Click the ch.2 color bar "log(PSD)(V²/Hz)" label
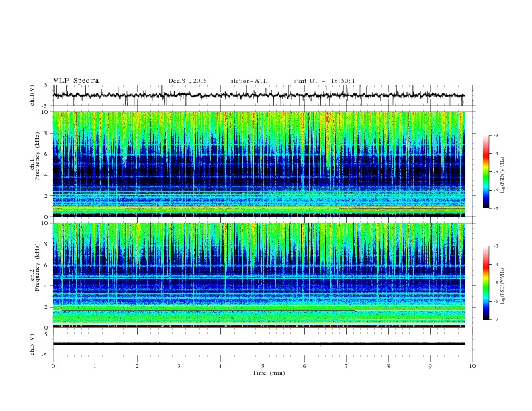This screenshot has width=532, height=411. tap(502, 285)
